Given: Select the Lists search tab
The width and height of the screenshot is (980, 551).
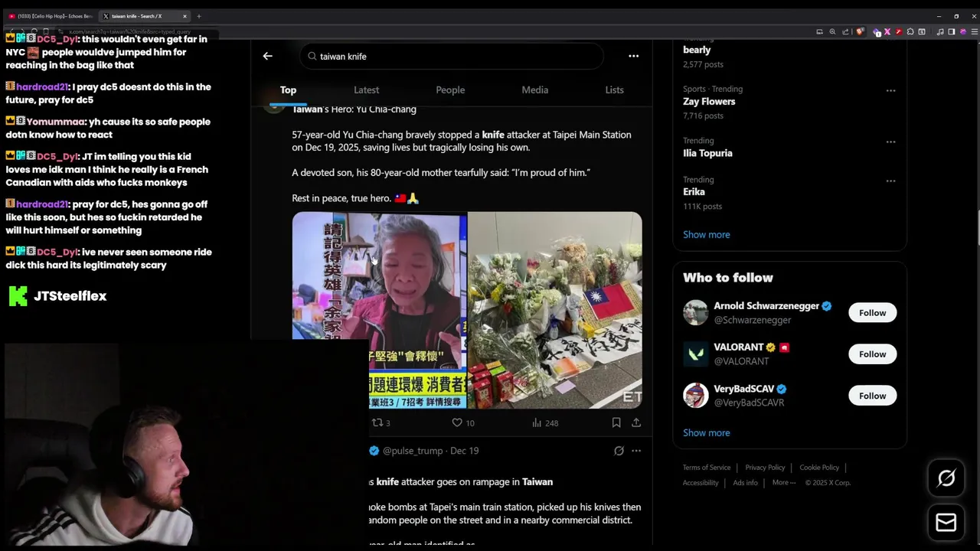Looking at the screenshot, I should click(614, 90).
